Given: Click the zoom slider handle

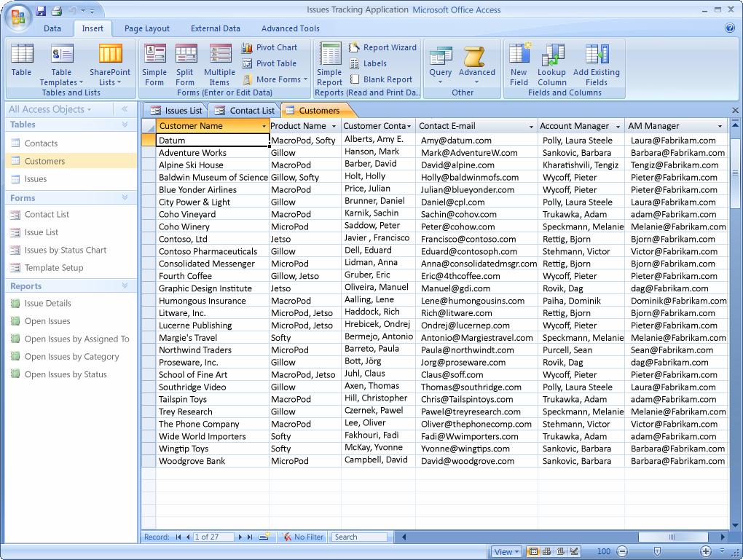Looking at the screenshot, I should click(657, 551).
